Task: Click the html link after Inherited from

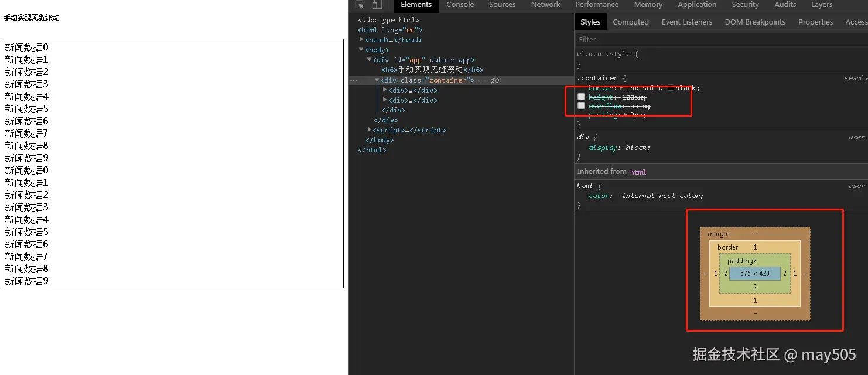Action: pyautogui.click(x=638, y=172)
